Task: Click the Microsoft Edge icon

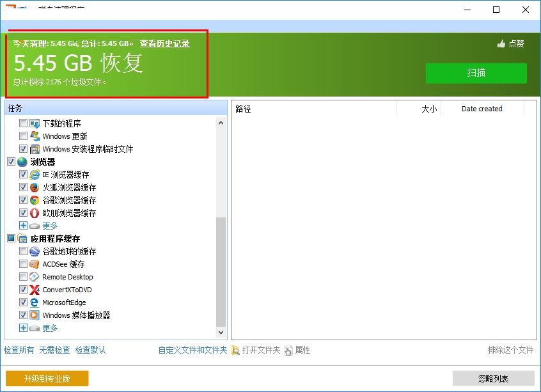Action: pyautogui.click(x=34, y=302)
